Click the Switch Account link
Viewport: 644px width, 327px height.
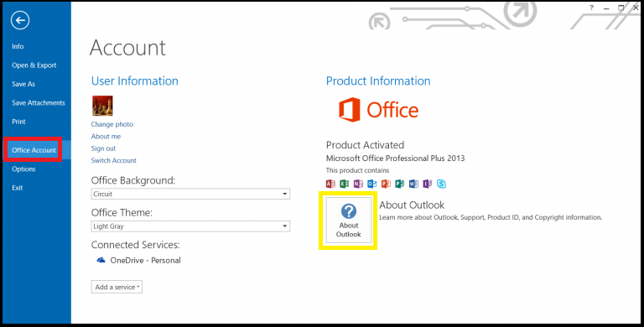pyautogui.click(x=114, y=161)
